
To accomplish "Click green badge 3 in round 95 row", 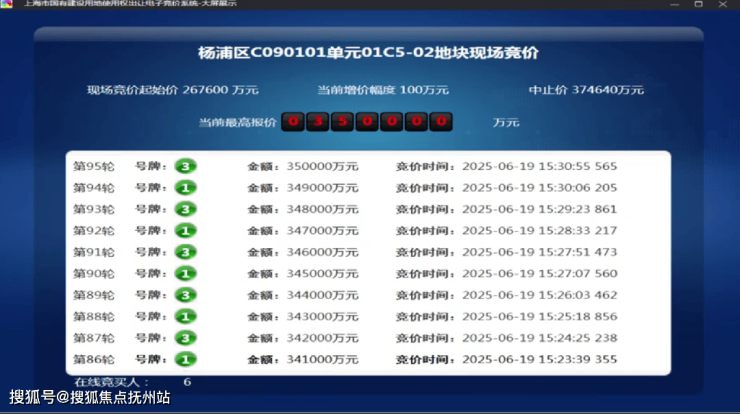I will pyautogui.click(x=185, y=166).
